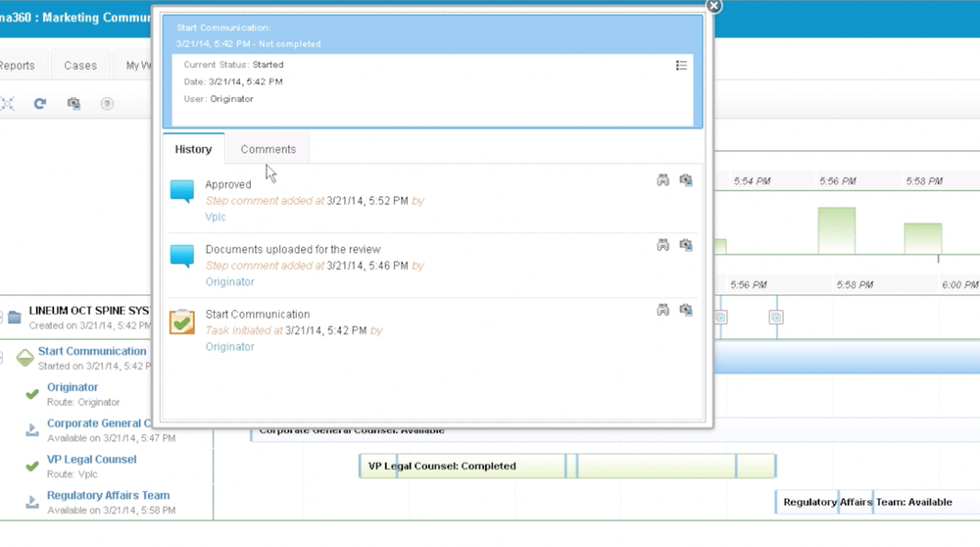This screenshot has height=547, width=980.
Task: Open the Originator step link in tree
Action: coord(73,387)
